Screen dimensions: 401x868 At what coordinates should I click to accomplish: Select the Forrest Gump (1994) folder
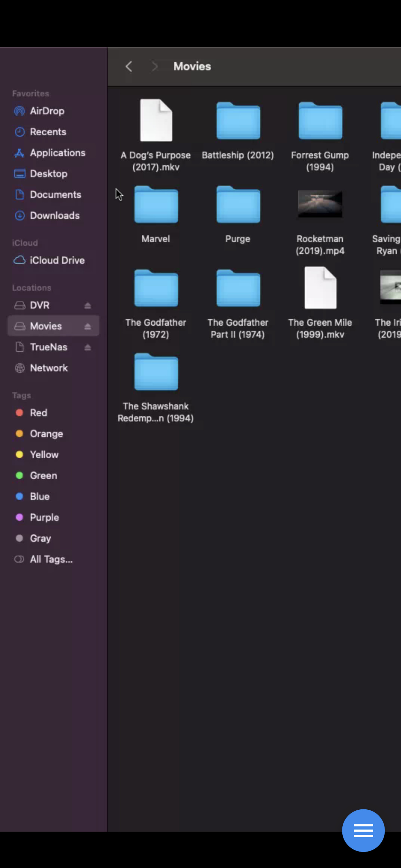tap(320, 122)
